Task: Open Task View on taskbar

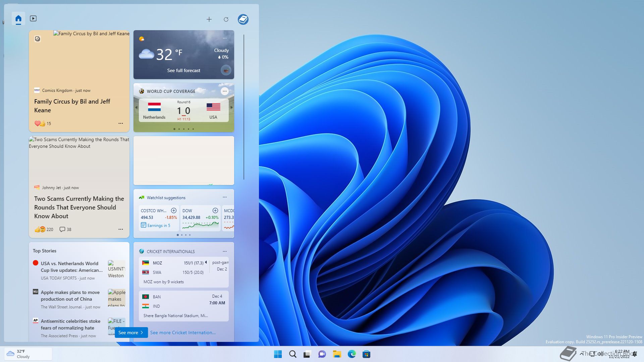Action: coord(308,354)
